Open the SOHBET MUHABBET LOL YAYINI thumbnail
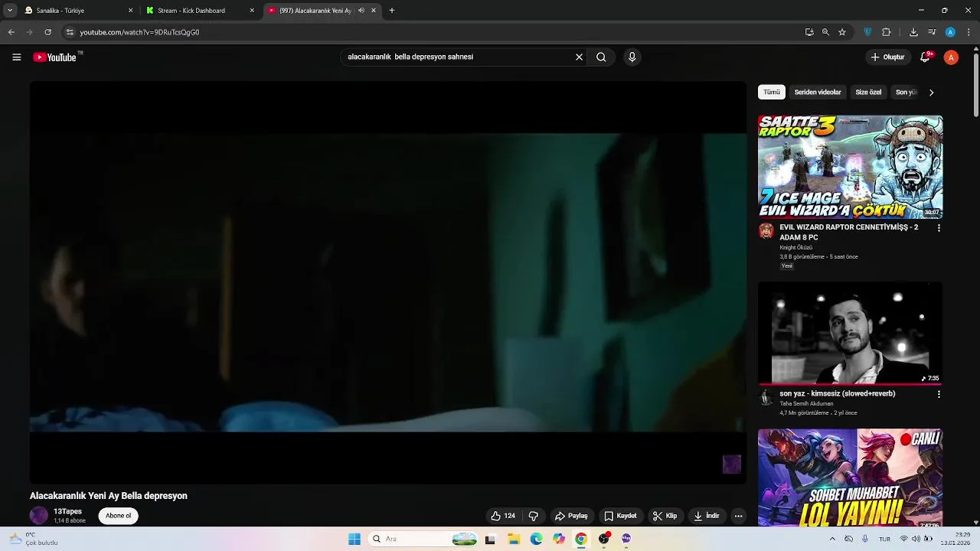The image size is (980, 551). tap(850, 478)
